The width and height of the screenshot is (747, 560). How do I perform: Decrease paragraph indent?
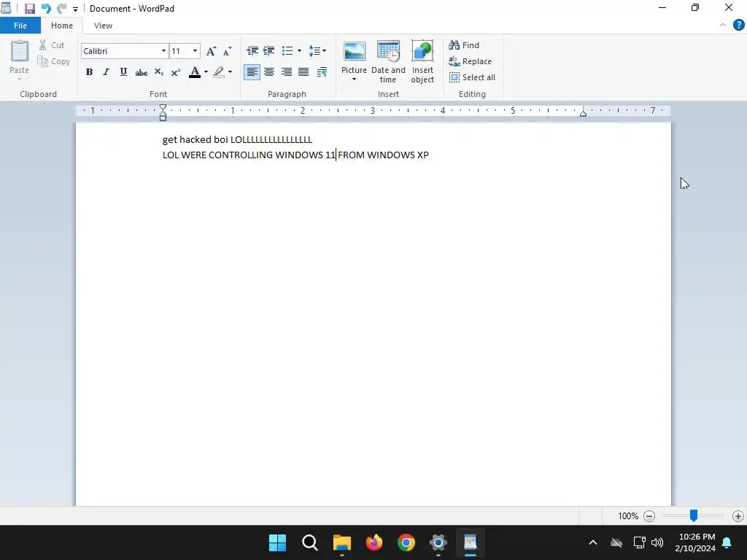pyautogui.click(x=252, y=50)
